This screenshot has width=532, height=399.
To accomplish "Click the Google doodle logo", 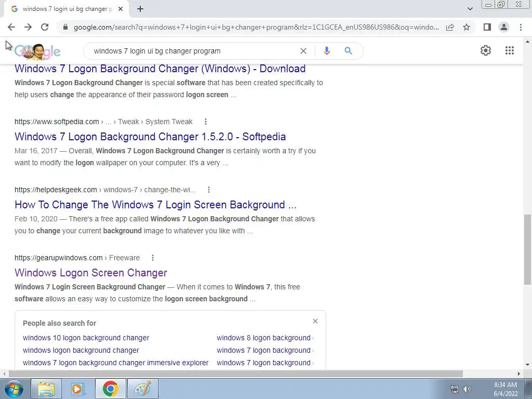I will coord(37,51).
